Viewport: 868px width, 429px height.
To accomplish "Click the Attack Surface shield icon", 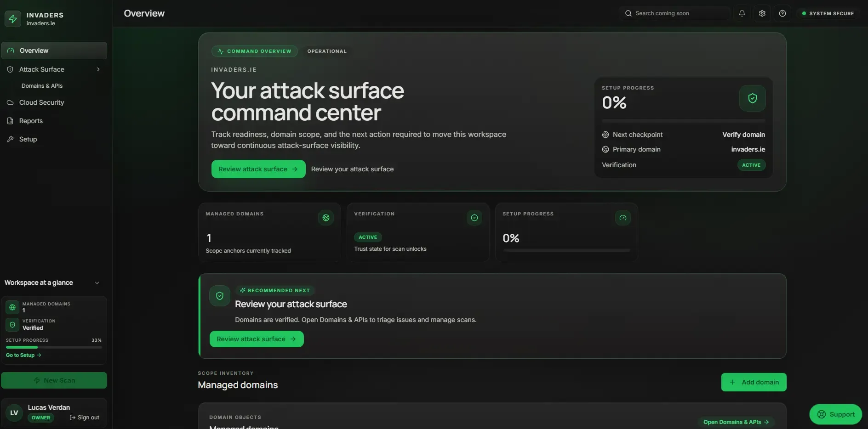I will pos(10,69).
